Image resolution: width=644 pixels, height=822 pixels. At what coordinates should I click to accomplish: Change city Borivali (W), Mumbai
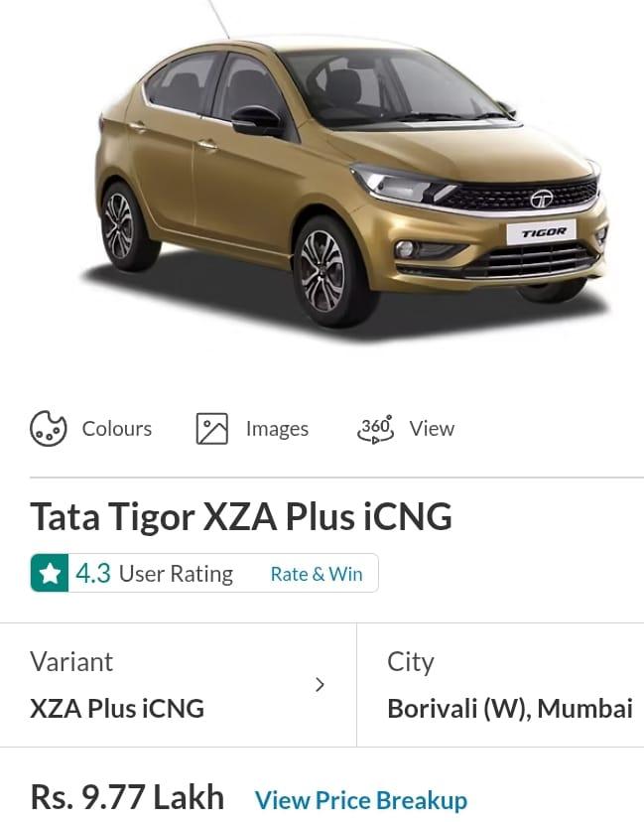click(500, 685)
